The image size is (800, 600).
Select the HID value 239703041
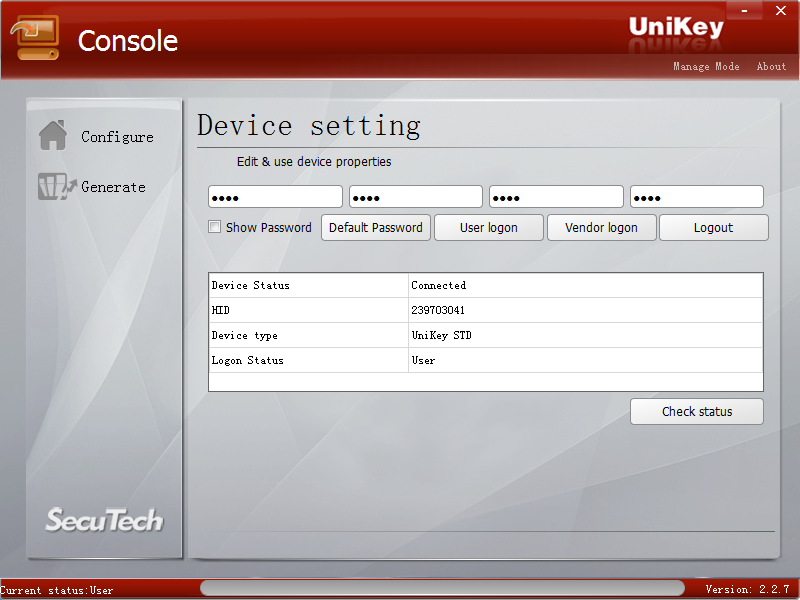(x=586, y=310)
